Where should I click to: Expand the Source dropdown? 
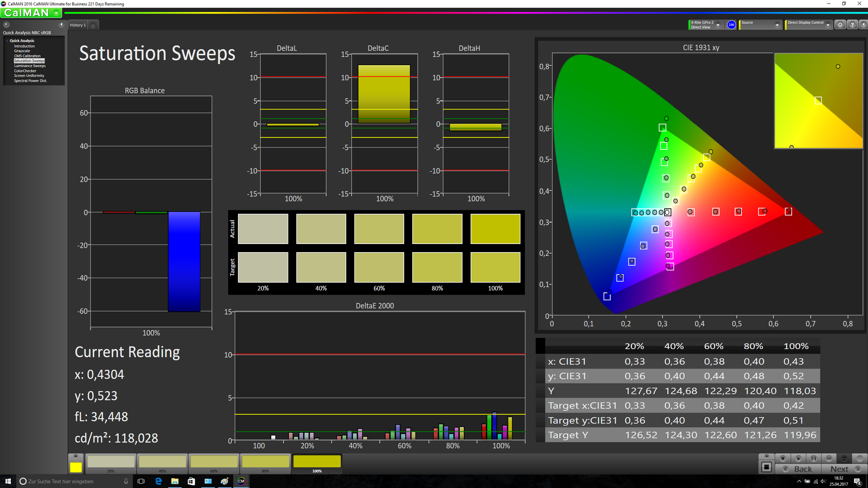[x=777, y=25]
